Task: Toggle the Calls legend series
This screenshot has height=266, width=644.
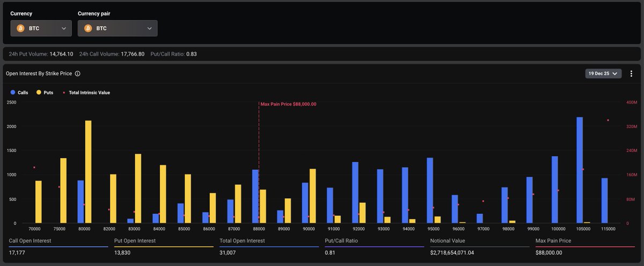Action: tap(19, 92)
